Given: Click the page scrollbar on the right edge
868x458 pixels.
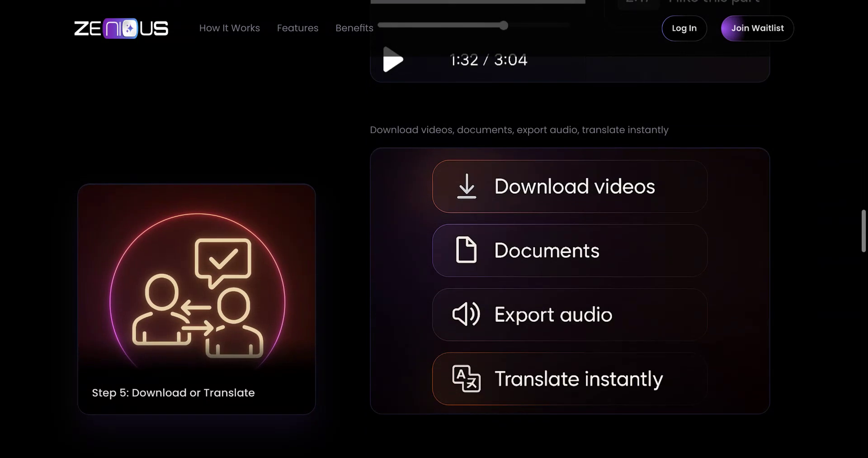Looking at the screenshot, I should point(863,231).
